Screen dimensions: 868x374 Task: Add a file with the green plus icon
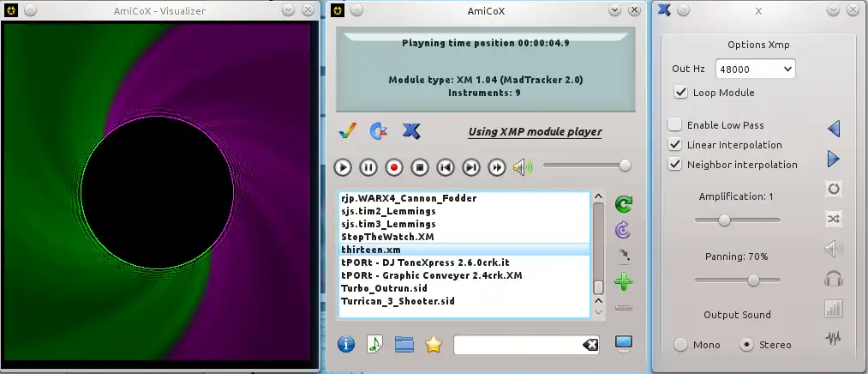coord(624,281)
